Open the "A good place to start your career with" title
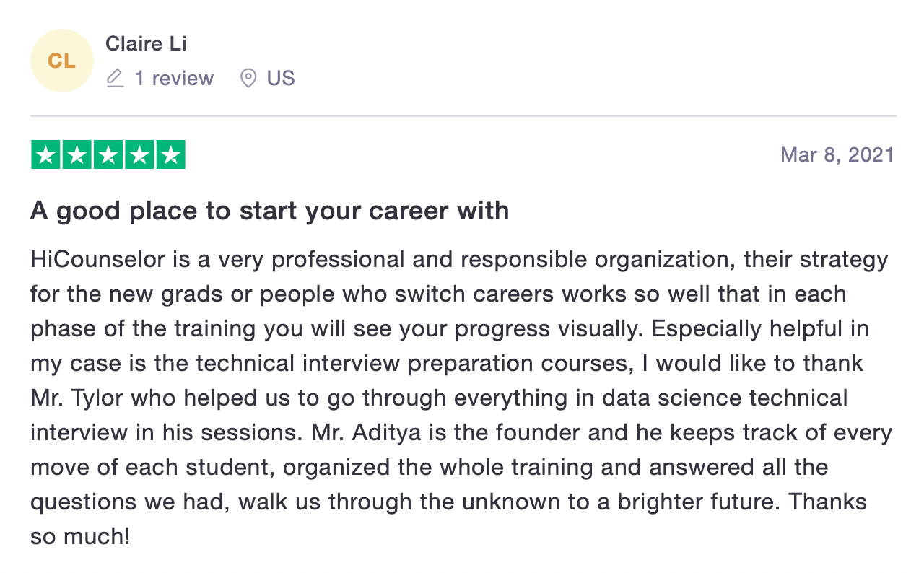Viewport: 924px width, 573px height. [x=269, y=211]
